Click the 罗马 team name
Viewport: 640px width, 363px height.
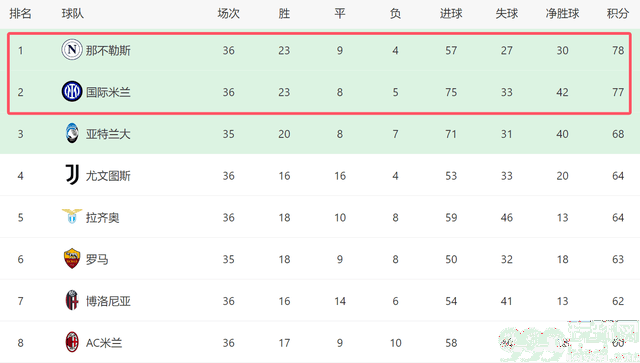97,259
